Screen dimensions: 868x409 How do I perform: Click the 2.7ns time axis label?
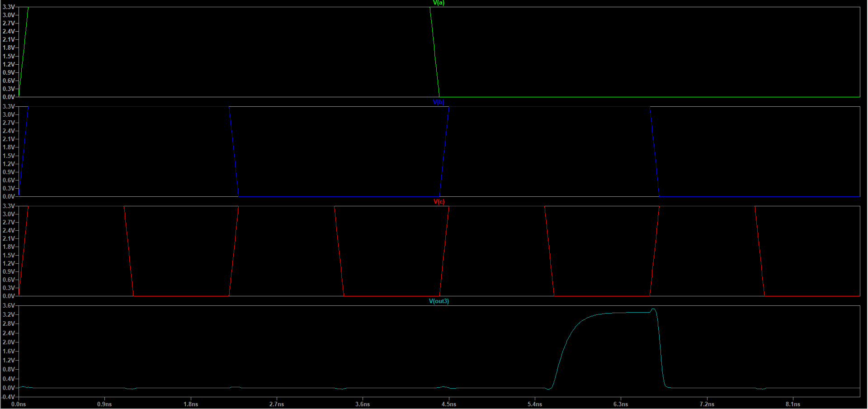tap(277, 404)
